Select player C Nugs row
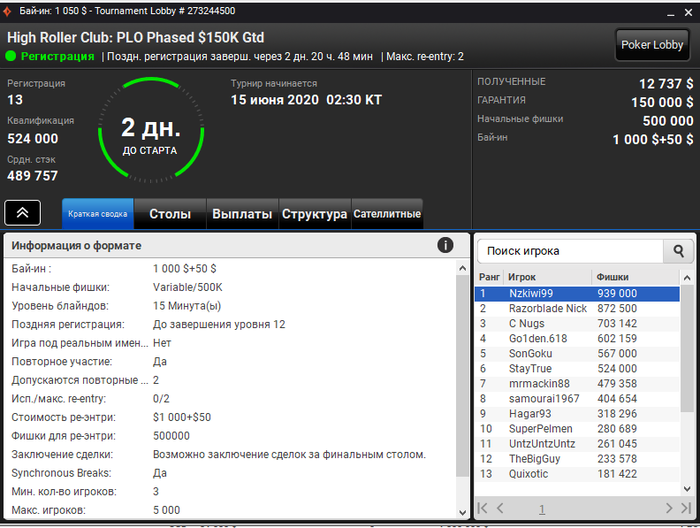 pos(577,324)
